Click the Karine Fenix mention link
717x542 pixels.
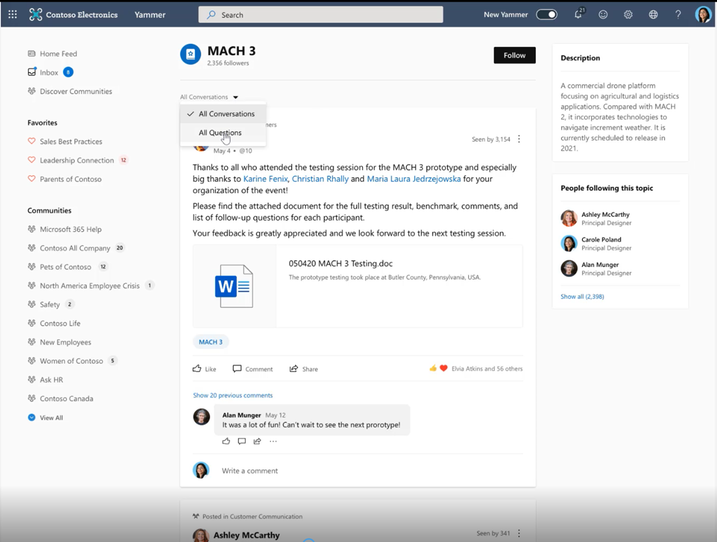[x=265, y=179]
